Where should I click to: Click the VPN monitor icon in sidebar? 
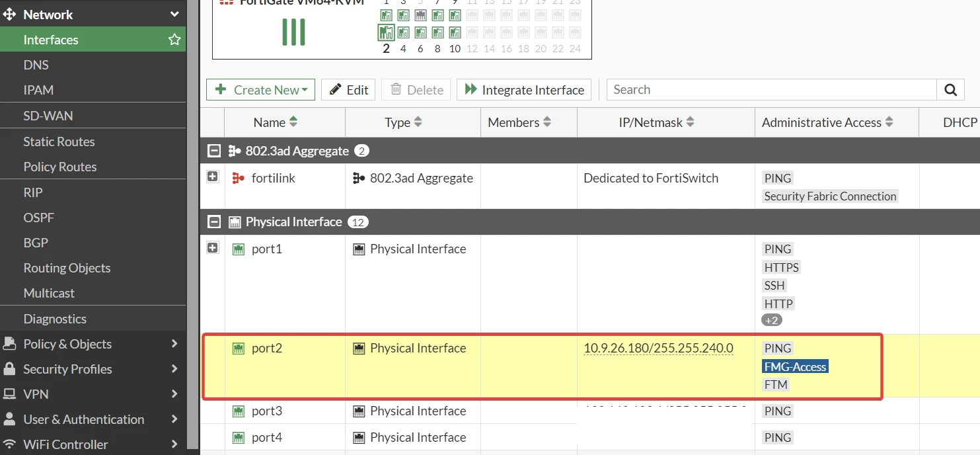[9, 393]
